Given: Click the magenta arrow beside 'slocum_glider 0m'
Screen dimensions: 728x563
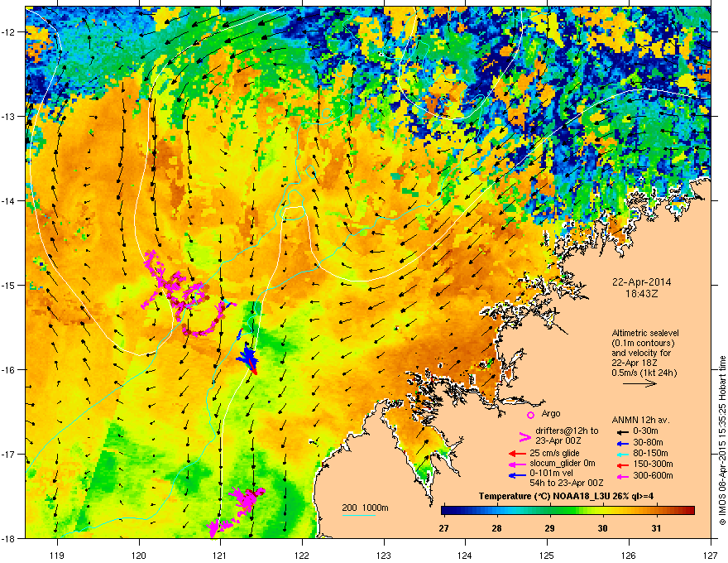Looking at the screenshot, I should pos(517,464).
